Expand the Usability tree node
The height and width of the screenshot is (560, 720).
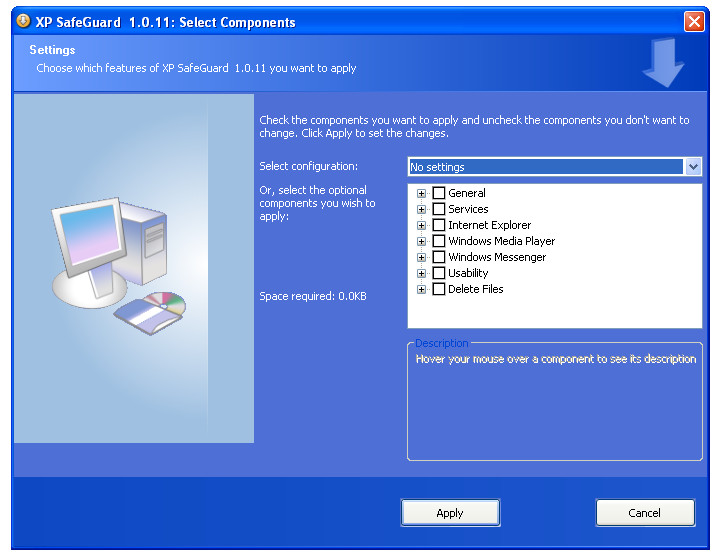[x=421, y=274]
